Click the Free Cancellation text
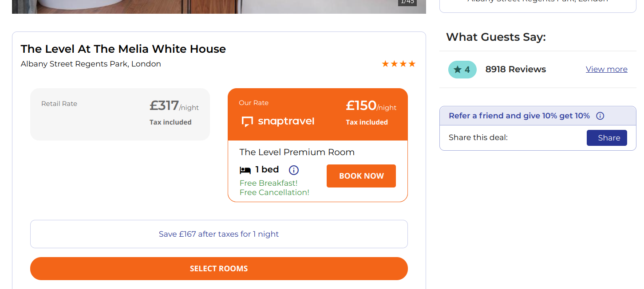Image resolution: width=644 pixels, height=289 pixels. pos(274,192)
